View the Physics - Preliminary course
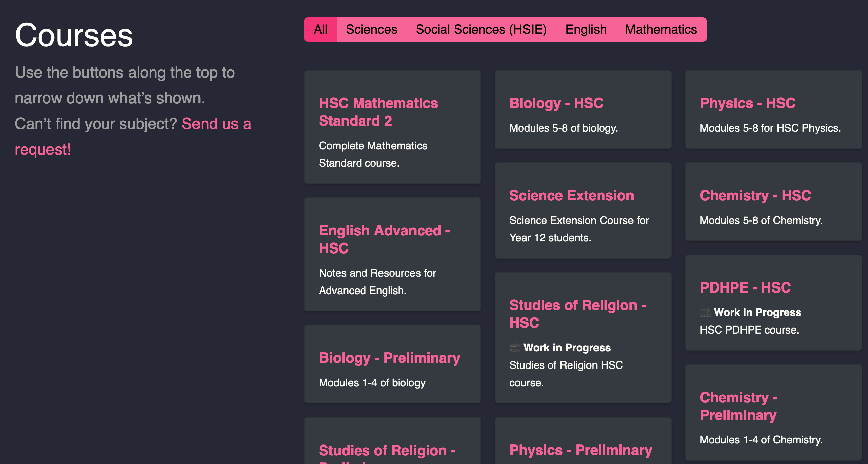The image size is (868, 464). click(x=581, y=450)
